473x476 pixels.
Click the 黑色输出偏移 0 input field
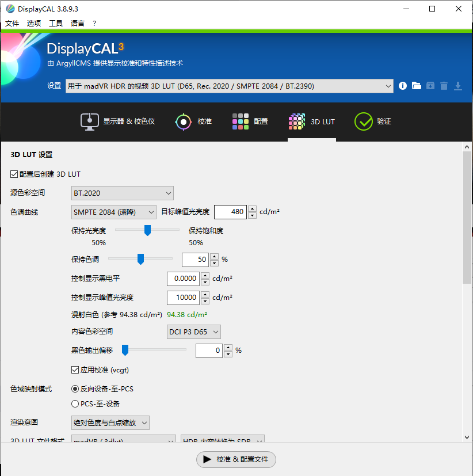click(x=209, y=351)
